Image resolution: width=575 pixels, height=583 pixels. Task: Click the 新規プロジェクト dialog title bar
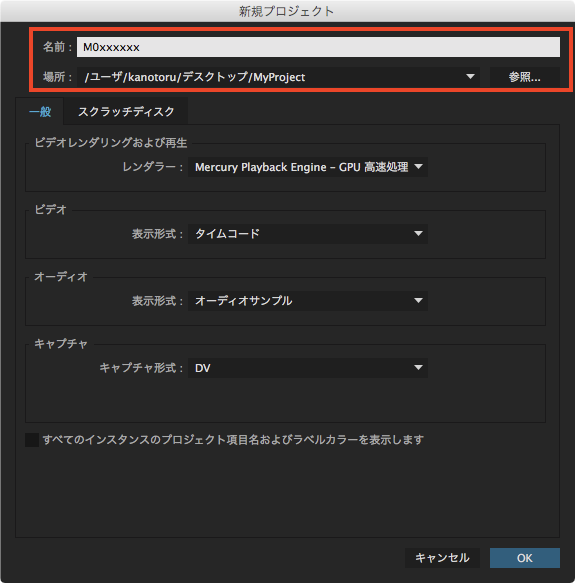(288, 11)
